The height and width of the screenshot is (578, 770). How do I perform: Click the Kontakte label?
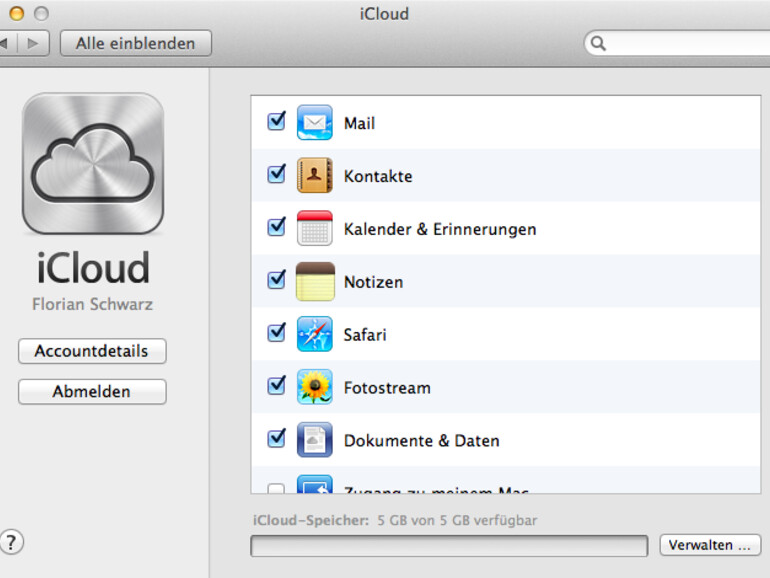[x=378, y=176]
